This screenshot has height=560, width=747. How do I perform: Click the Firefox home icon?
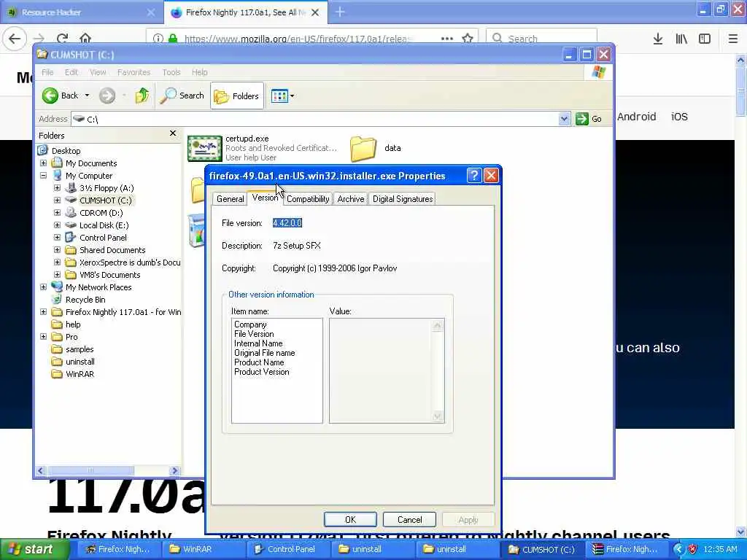tap(85, 38)
